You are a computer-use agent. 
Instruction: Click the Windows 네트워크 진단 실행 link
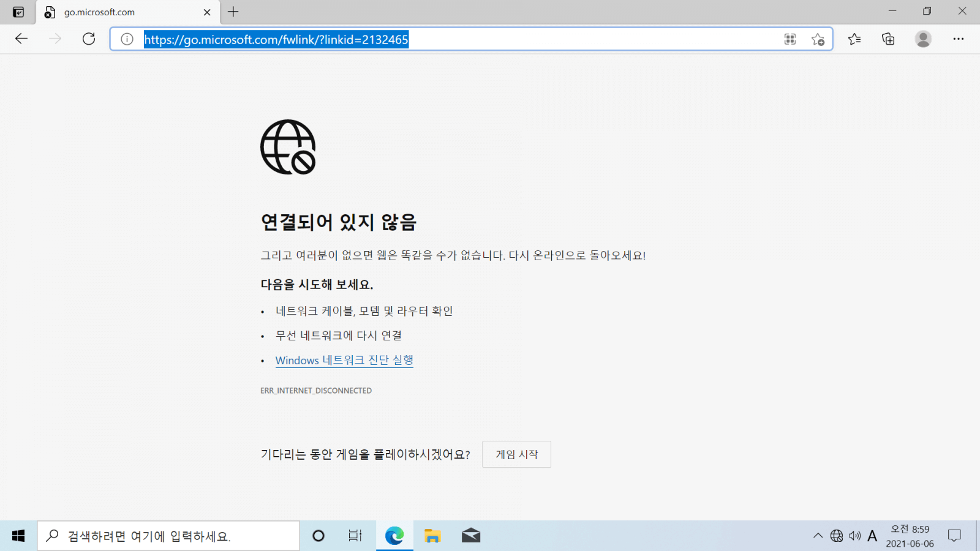coord(344,360)
